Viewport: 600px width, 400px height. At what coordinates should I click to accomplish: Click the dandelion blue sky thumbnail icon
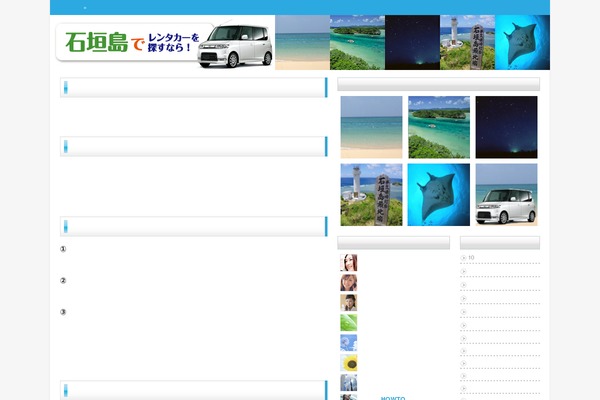[349, 343]
